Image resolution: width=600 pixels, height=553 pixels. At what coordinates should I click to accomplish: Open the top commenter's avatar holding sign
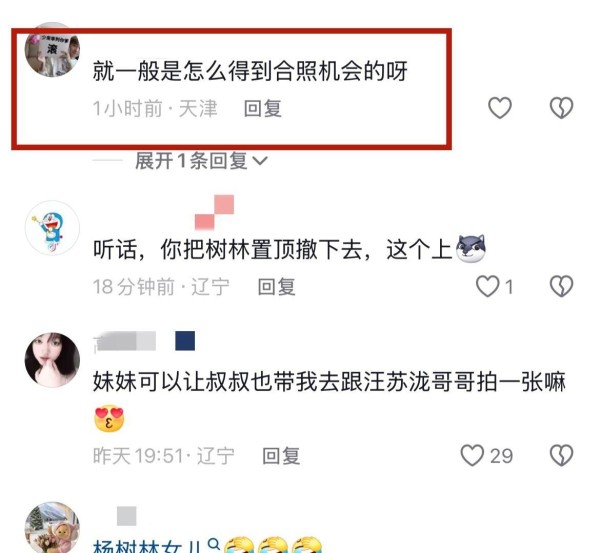pos(52,50)
